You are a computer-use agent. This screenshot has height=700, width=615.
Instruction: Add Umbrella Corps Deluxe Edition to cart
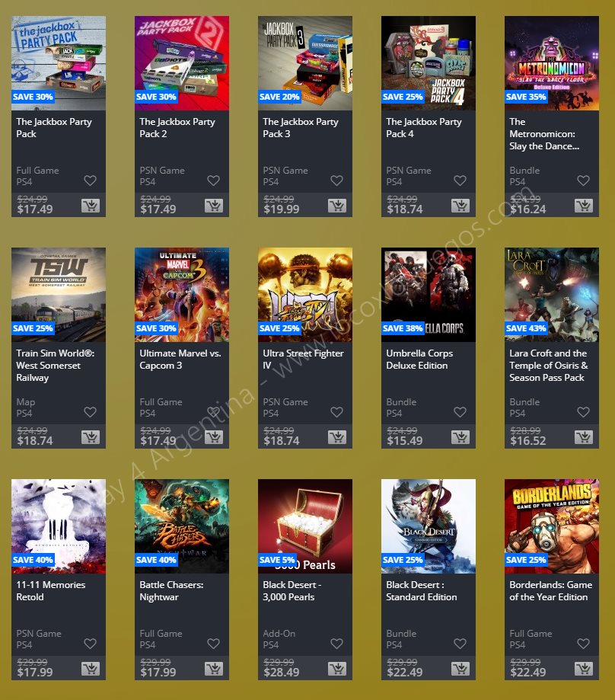(x=460, y=437)
